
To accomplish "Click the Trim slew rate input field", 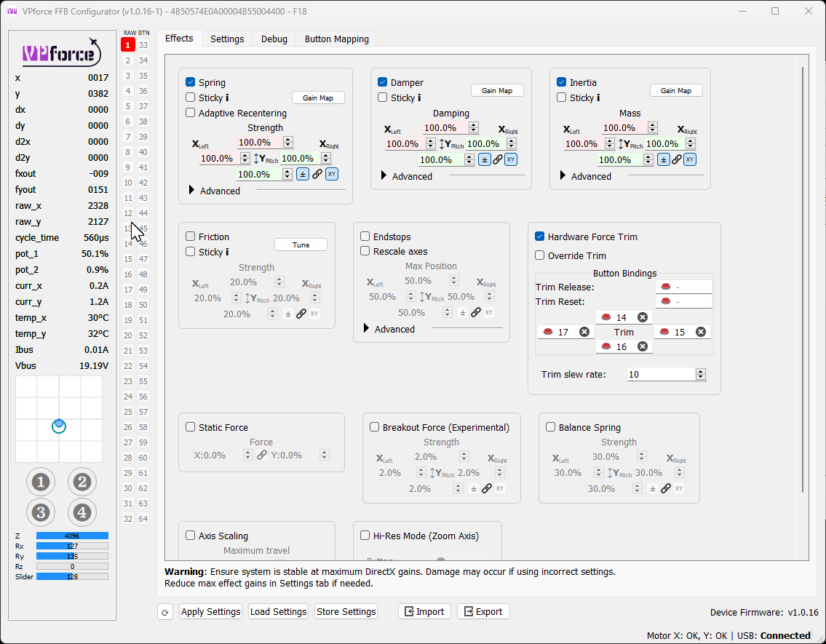I will (659, 374).
